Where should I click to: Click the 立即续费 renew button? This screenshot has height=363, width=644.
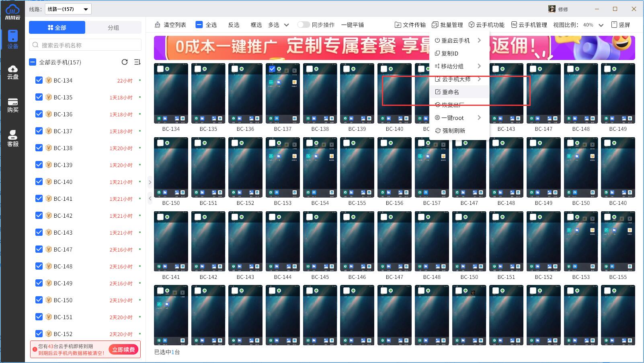pos(123,349)
